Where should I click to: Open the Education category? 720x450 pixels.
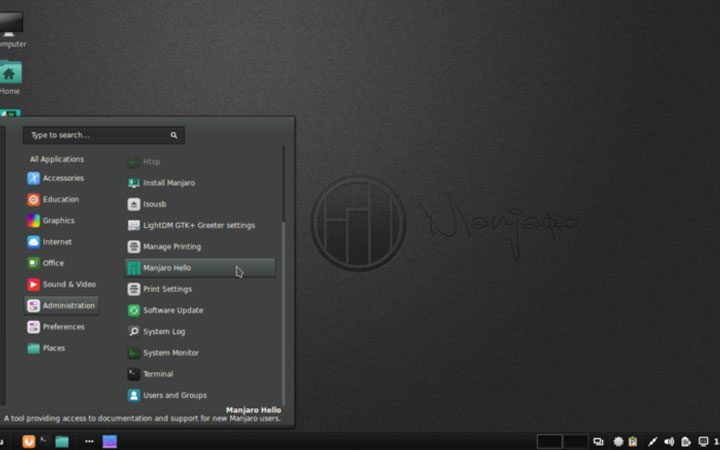53,199
